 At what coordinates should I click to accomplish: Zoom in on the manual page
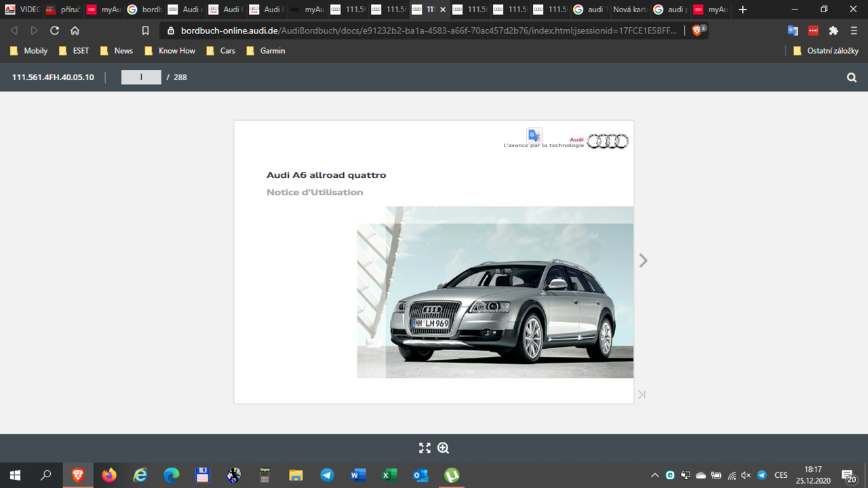coord(443,448)
